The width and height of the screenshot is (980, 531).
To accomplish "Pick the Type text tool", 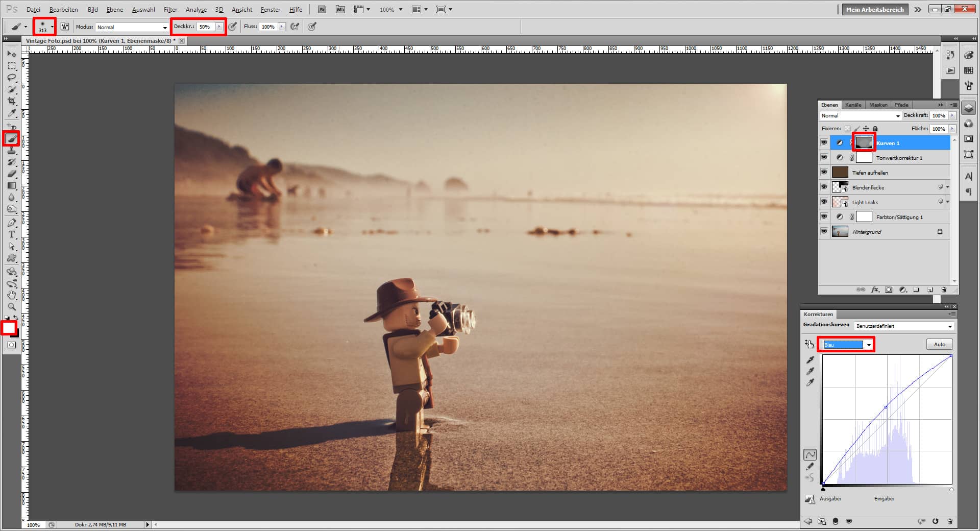I will (x=12, y=234).
